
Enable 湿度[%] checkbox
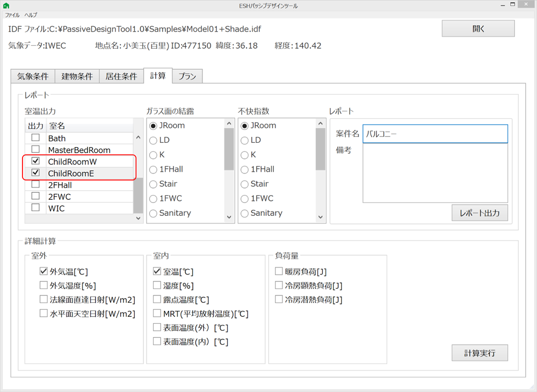click(x=157, y=286)
